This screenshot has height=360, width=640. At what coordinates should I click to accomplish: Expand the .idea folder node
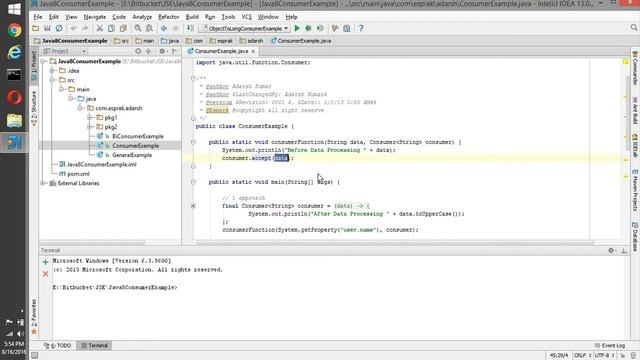coord(52,71)
